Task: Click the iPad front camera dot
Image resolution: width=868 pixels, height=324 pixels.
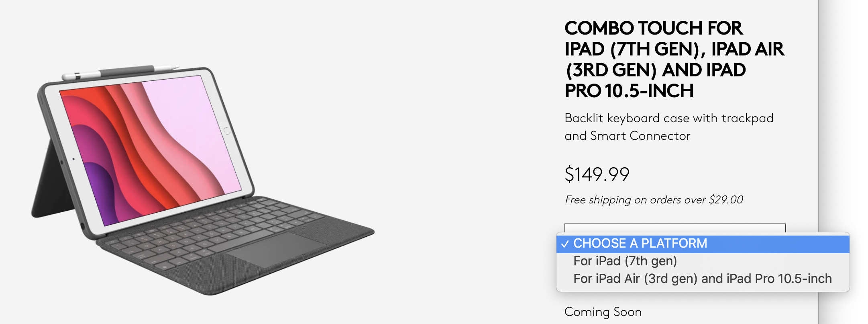Action: [73, 159]
